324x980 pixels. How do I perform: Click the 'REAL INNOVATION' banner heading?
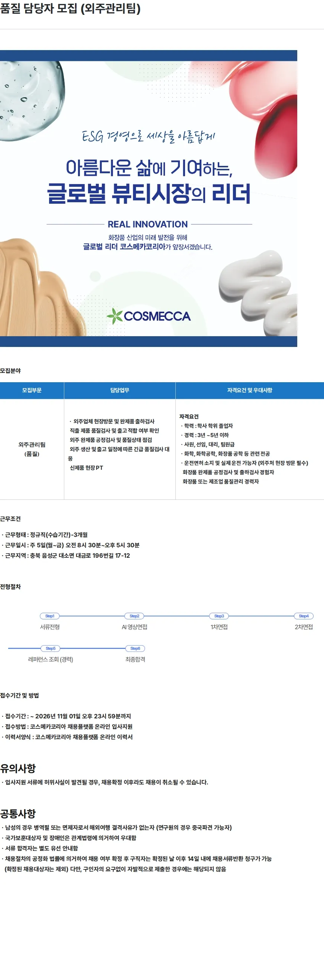point(148,224)
